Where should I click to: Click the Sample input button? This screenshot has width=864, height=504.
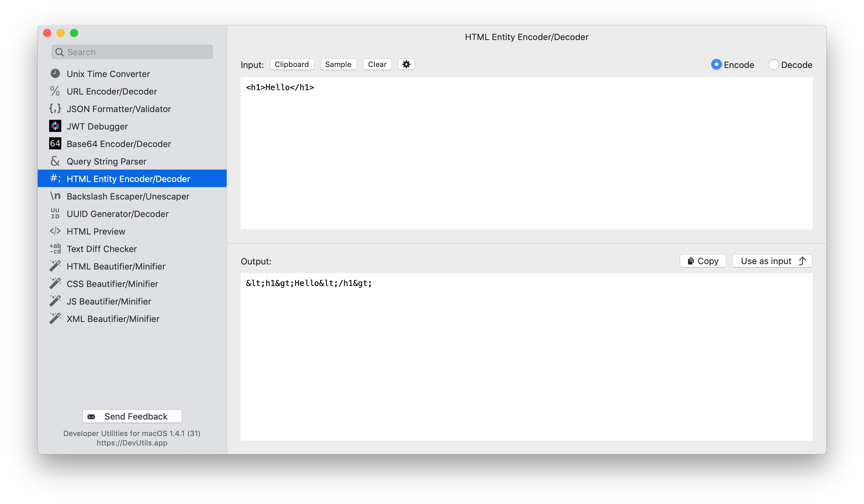click(x=338, y=64)
